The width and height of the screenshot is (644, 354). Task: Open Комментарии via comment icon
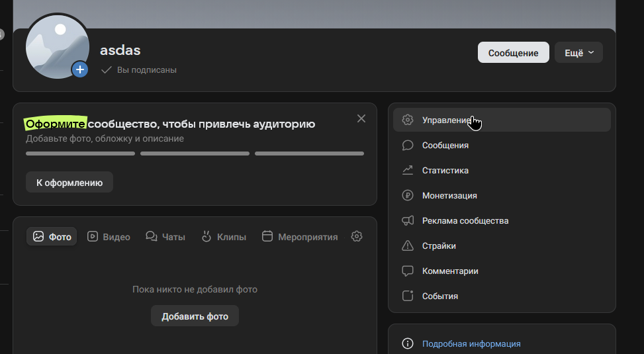408,271
